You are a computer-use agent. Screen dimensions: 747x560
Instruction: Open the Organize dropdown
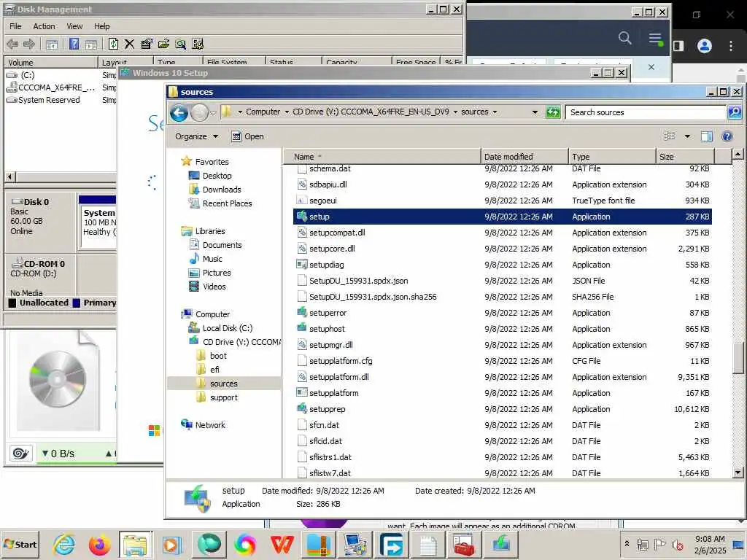point(196,136)
